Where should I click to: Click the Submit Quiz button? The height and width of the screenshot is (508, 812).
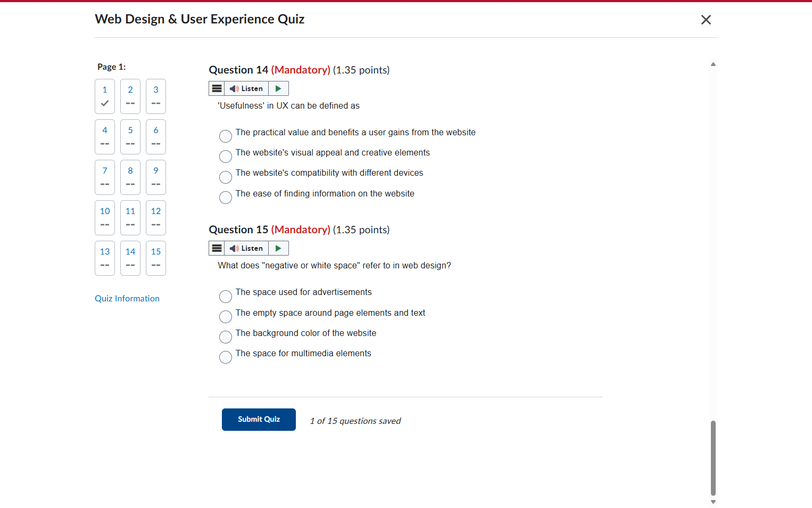click(x=259, y=420)
